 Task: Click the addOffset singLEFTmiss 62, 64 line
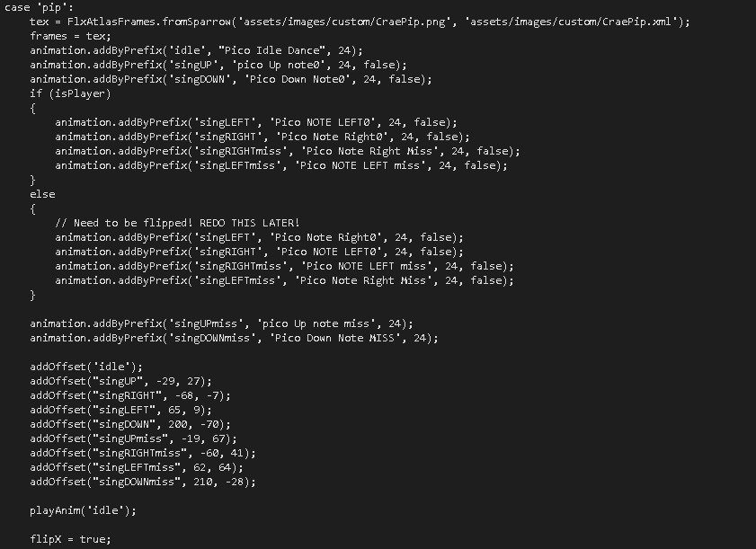pyautogui.click(x=137, y=467)
